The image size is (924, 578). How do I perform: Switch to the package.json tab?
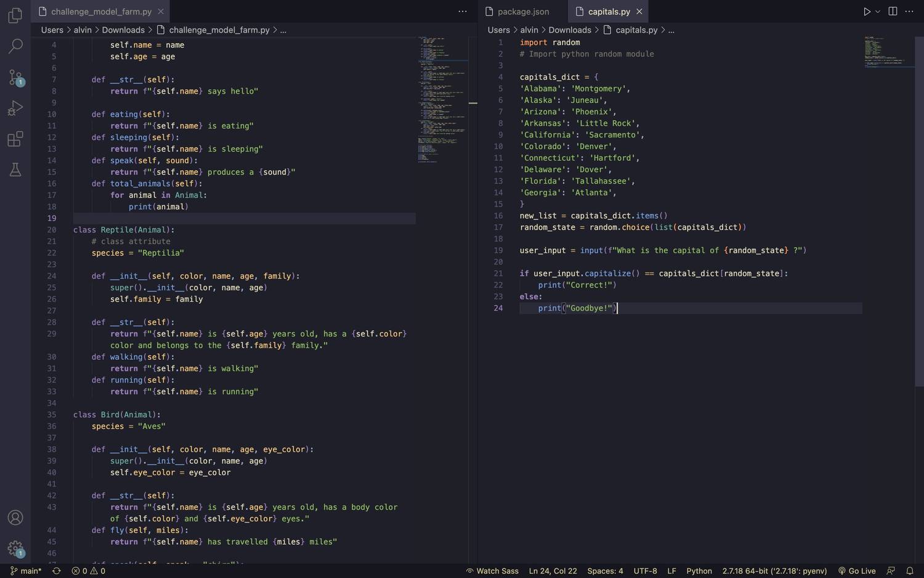pos(523,12)
